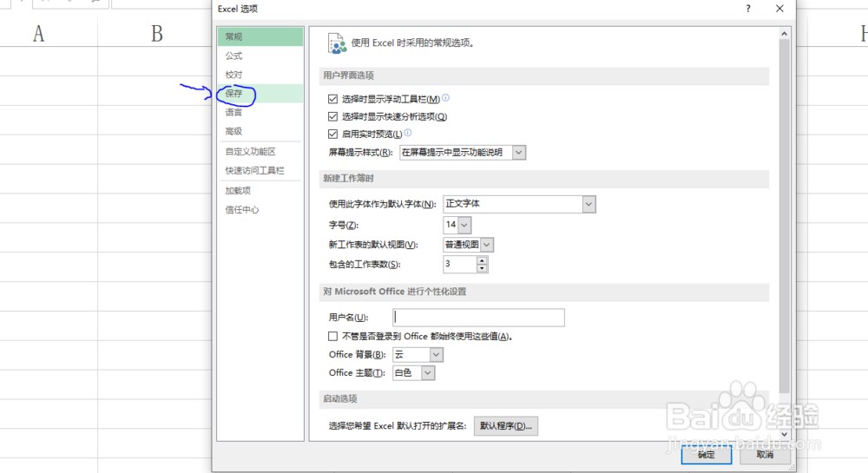This screenshot has width=868, height=473.
Task: Click the options panel vertical scrollbar thumb
Action: click(x=784, y=216)
